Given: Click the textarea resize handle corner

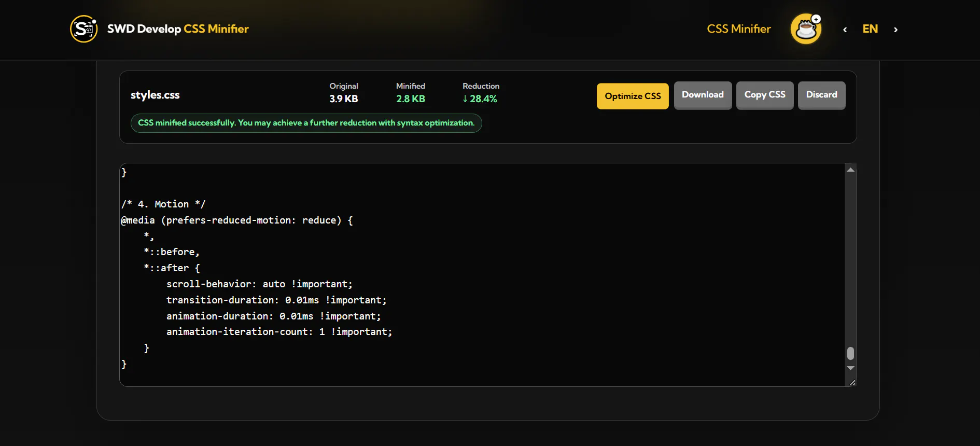Looking at the screenshot, I should click(x=852, y=383).
